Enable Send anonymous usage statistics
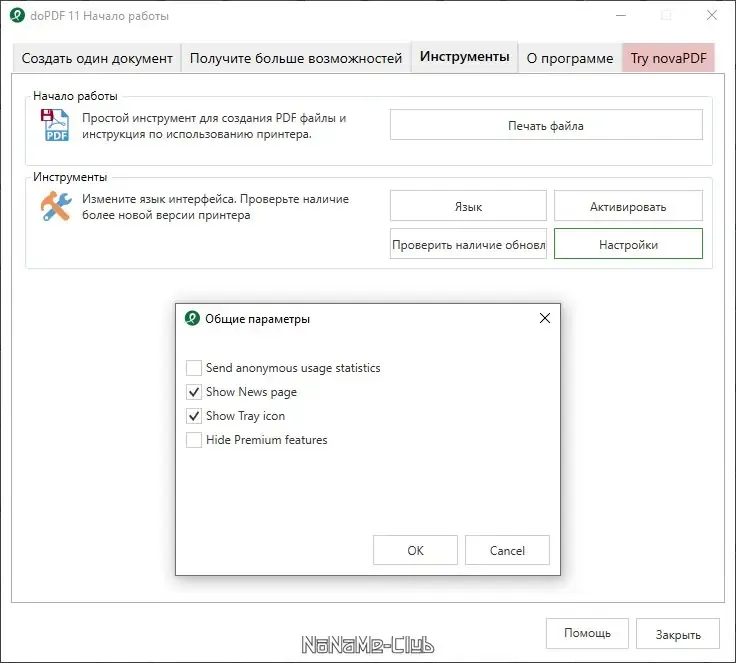 pos(194,368)
